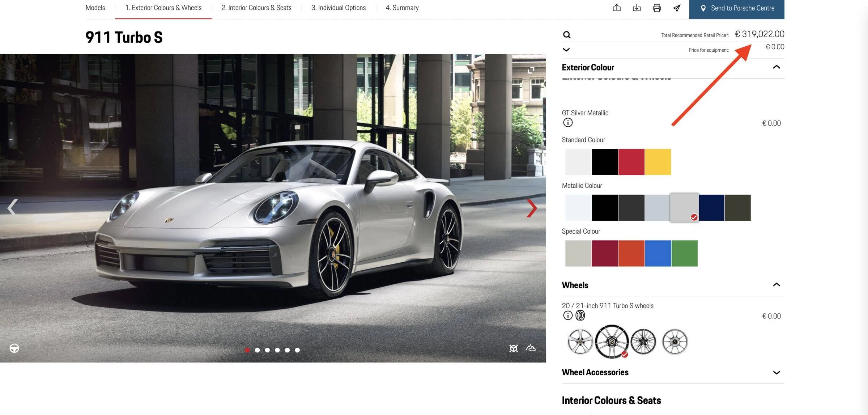Jump to first image carousel dot
Viewport: 868px width, 415px height.
coord(247,350)
